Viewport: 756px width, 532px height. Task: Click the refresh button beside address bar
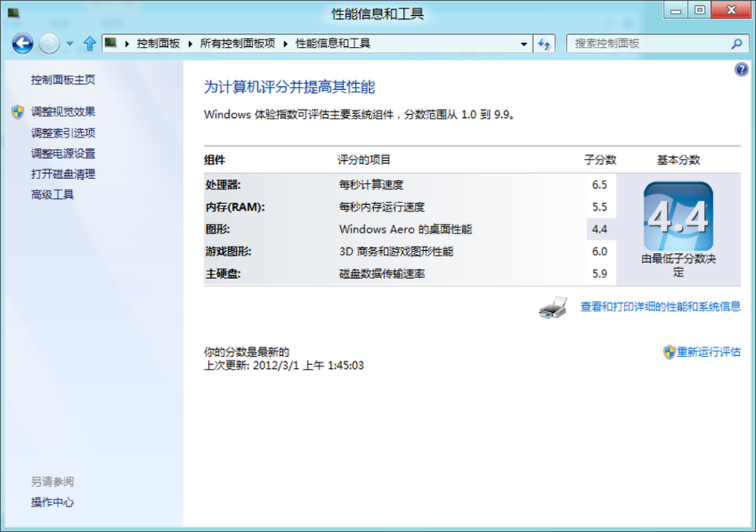(544, 44)
